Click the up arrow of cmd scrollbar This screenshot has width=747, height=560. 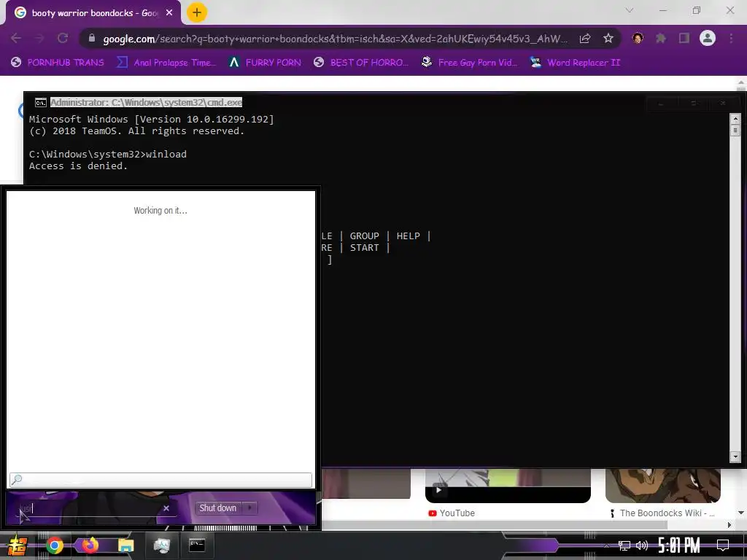[x=735, y=119]
